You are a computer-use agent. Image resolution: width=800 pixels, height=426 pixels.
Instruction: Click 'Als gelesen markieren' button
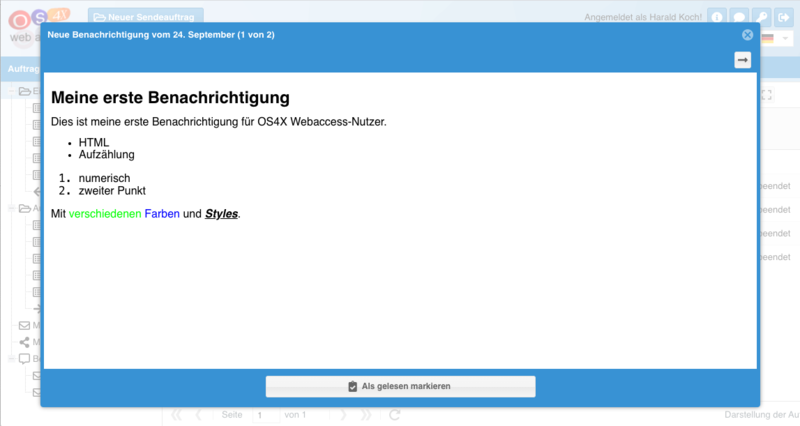pos(400,386)
